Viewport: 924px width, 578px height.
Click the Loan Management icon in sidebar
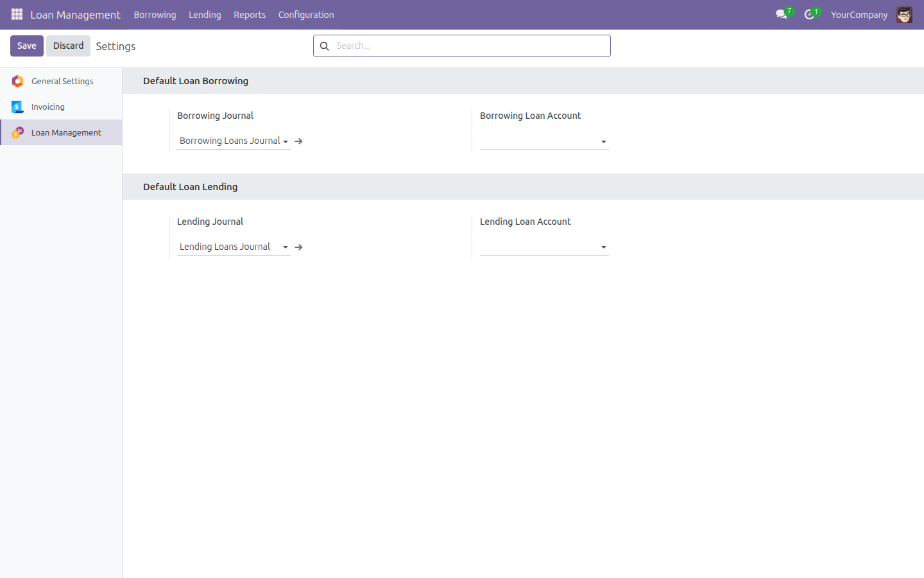coord(18,132)
